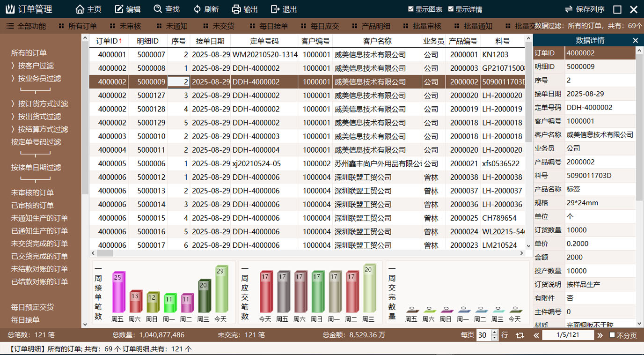The image size is (644, 355).
Task: Expand 按结算方式过滤 filter option
Action: pos(40,129)
